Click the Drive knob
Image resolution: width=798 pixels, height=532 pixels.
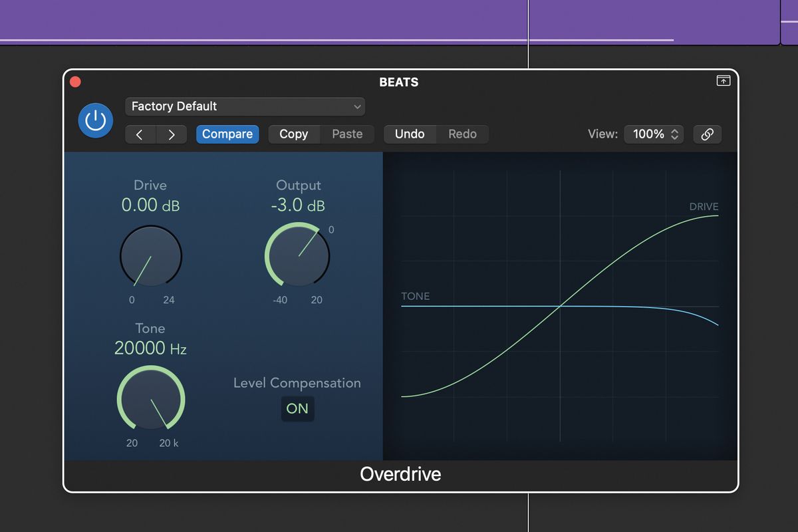tap(150, 256)
